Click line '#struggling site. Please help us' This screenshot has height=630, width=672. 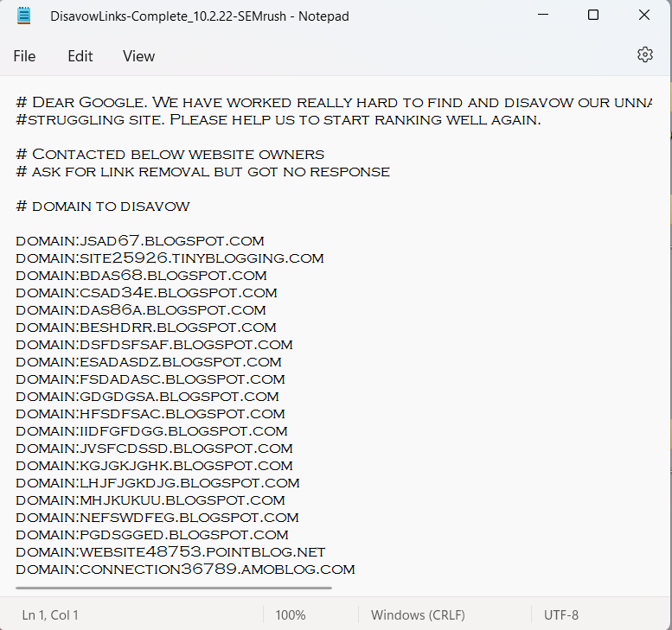pos(278,120)
